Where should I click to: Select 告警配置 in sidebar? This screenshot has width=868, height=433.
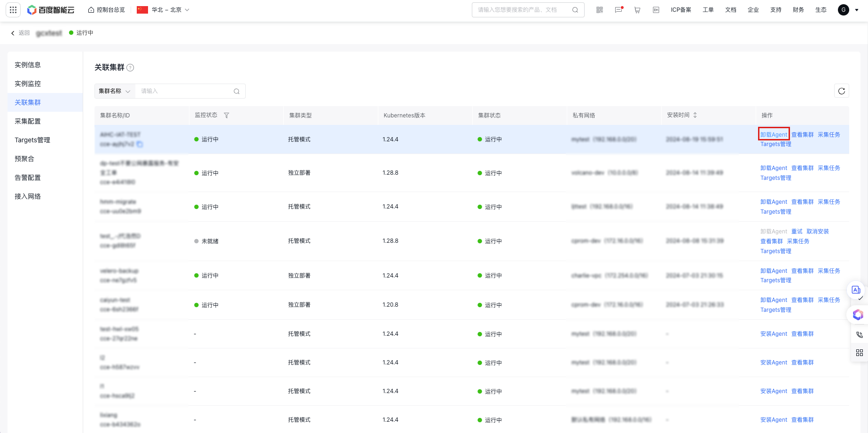[x=45, y=178]
